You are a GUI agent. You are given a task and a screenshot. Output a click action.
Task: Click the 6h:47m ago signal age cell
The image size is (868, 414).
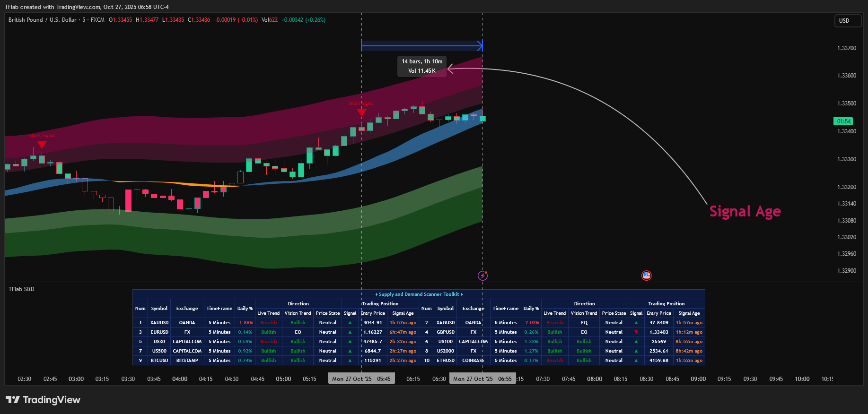coord(403,332)
